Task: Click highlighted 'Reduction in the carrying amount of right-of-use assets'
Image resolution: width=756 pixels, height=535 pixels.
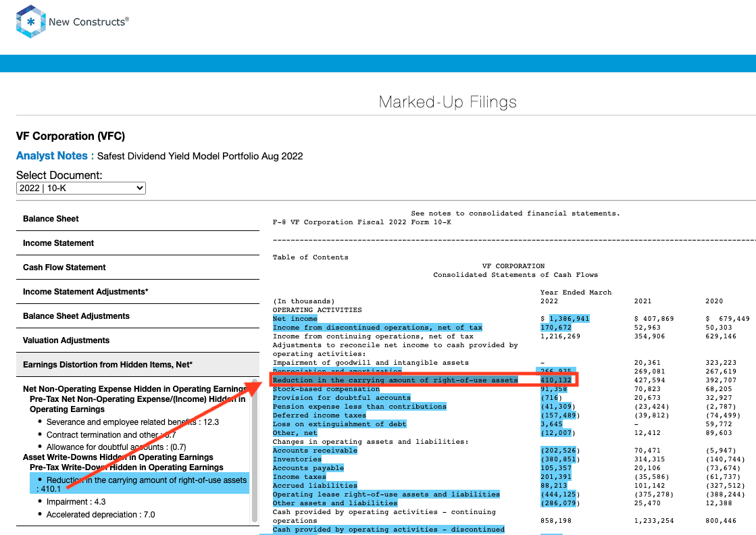Action: (395, 380)
